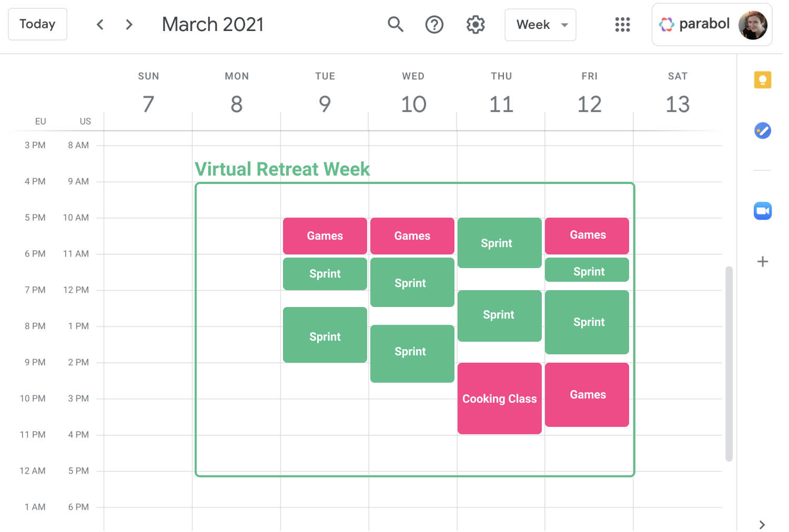Open the Cooking Class event

coord(499,398)
